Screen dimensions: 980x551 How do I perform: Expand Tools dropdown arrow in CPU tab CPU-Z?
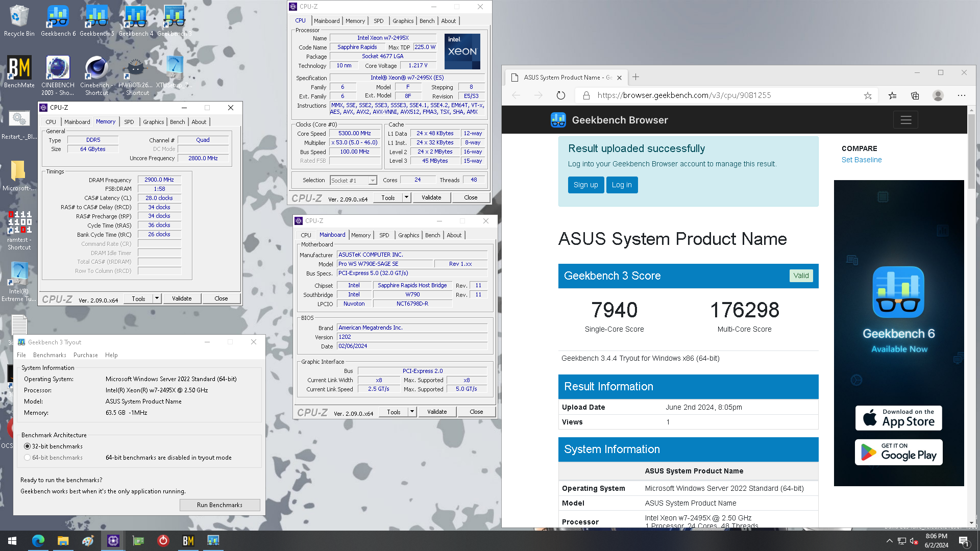coord(407,197)
